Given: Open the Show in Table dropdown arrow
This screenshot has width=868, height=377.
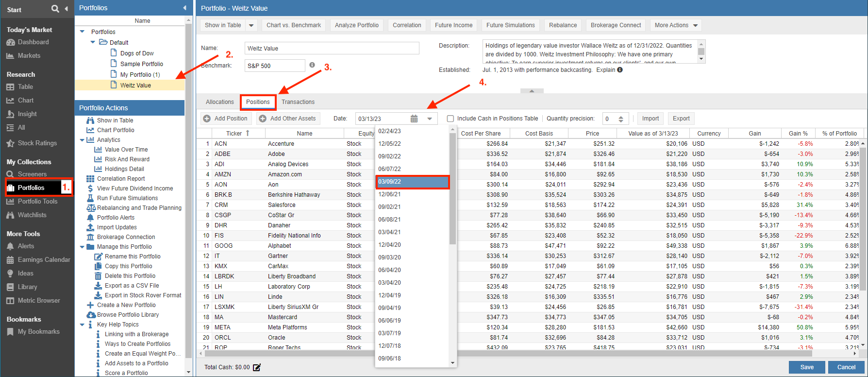Looking at the screenshot, I should pyautogui.click(x=251, y=25).
